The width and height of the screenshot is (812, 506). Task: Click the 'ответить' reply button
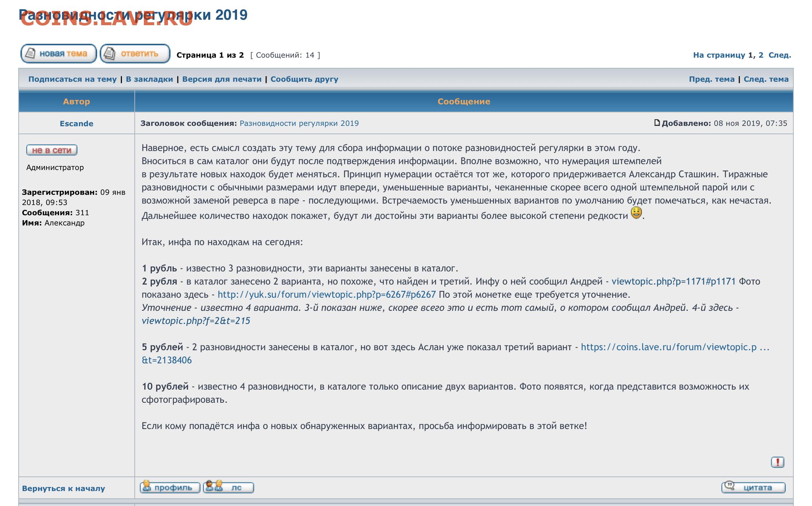[x=135, y=54]
